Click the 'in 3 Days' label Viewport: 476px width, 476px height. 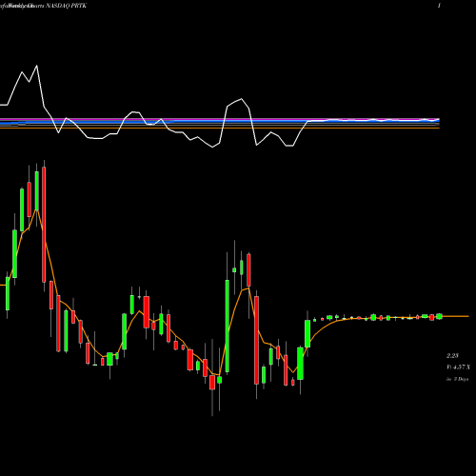coord(457,379)
